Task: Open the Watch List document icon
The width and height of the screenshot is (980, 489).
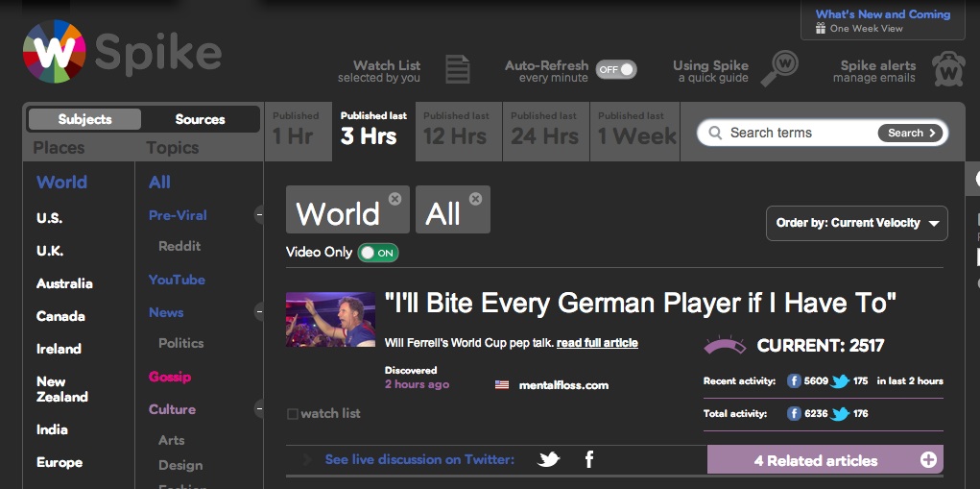Action: click(458, 69)
